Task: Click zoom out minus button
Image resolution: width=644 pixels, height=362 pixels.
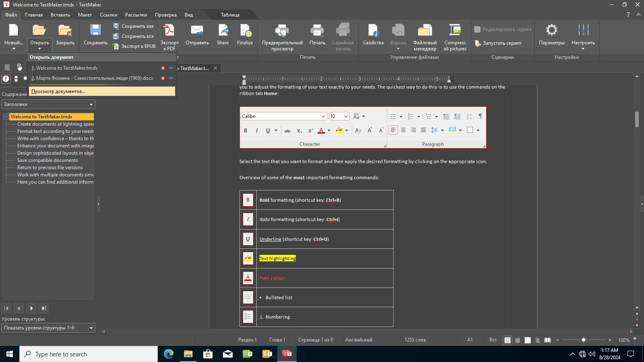Action: tap(557, 340)
